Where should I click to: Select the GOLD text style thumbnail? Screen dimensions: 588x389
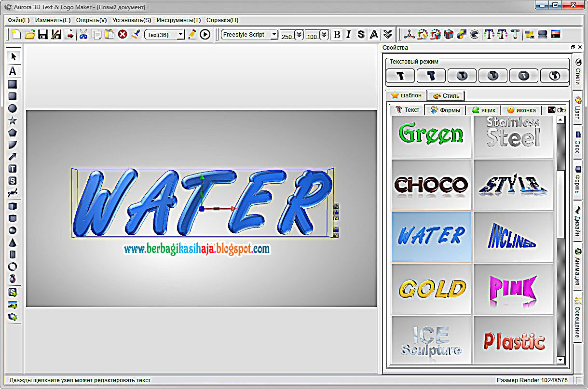(431, 288)
